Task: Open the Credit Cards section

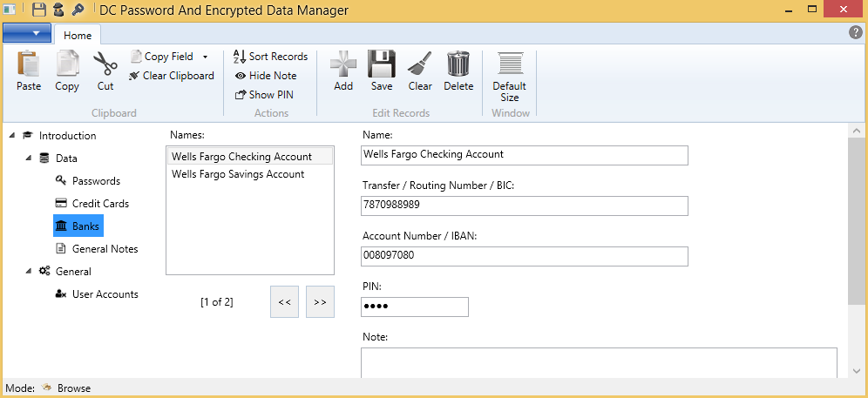Action: pos(101,204)
